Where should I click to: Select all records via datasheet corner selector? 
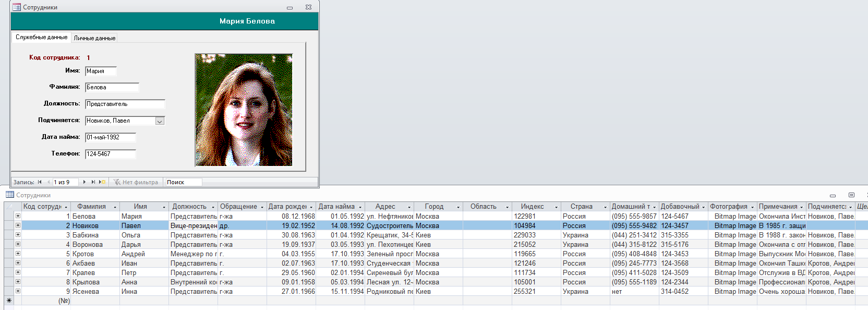click(9, 207)
